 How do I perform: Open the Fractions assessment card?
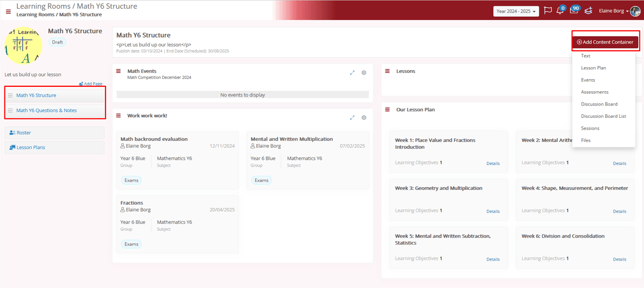[x=178, y=224]
